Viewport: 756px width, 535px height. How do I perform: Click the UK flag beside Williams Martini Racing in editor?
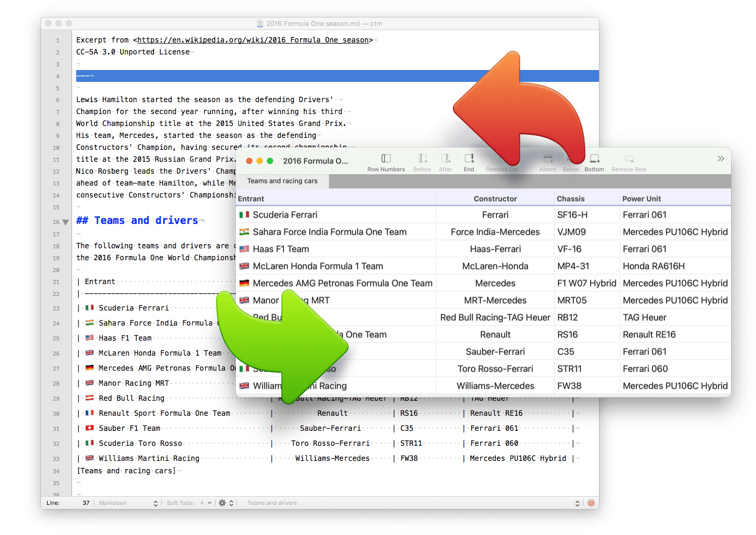[90, 458]
